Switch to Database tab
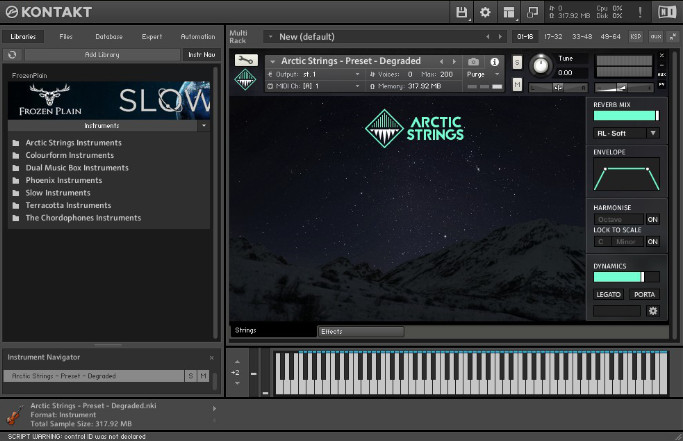The width and height of the screenshot is (683, 441). click(x=109, y=37)
